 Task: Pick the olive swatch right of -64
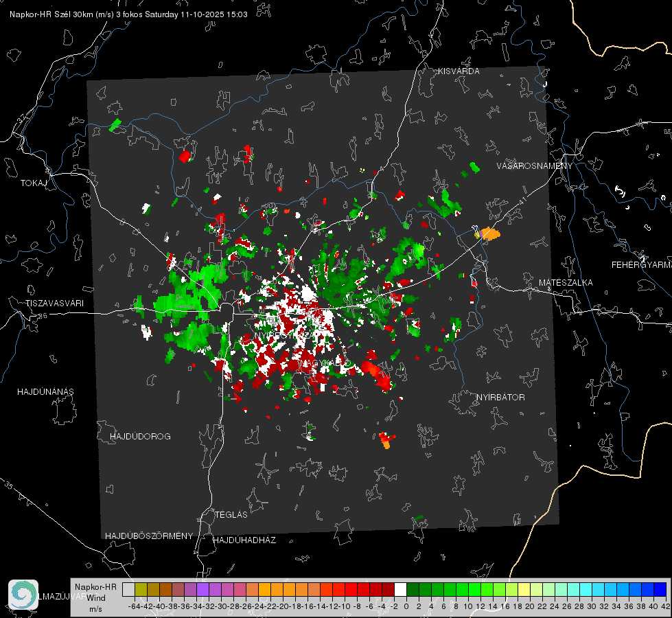point(141,589)
